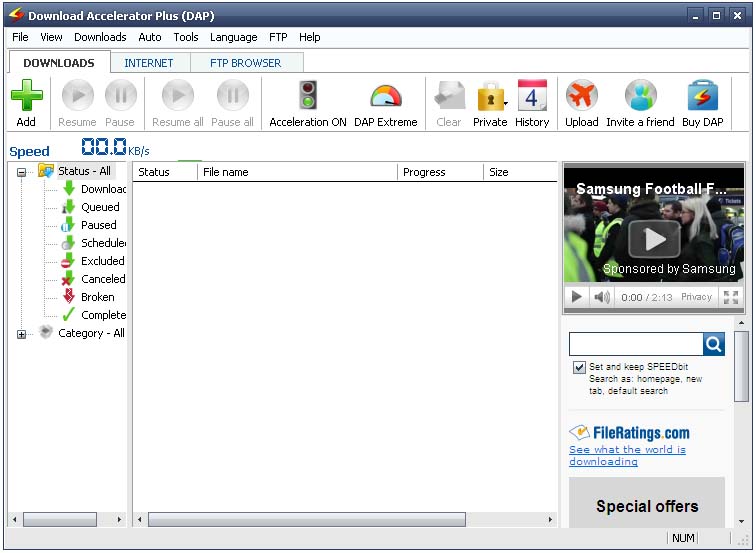Expand the Category - All tree branch
The width and height of the screenshot is (756, 553).
(x=21, y=334)
